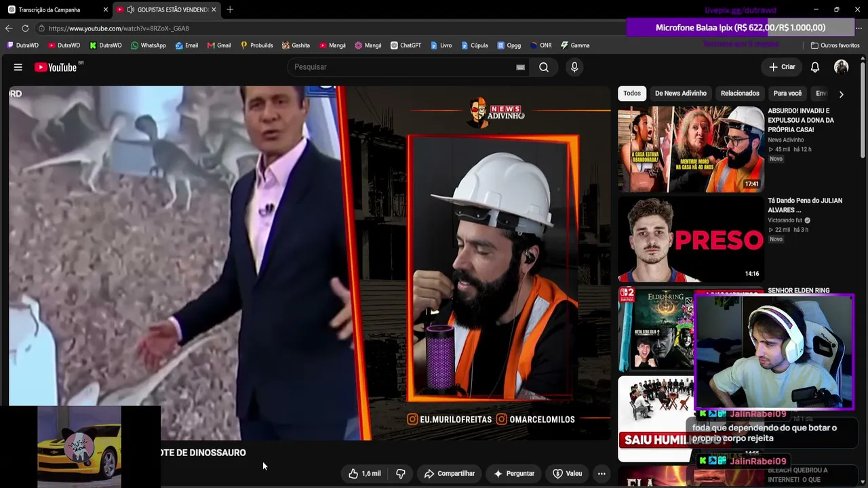Reload the current page
The image size is (868, 488).
point(25,28)
